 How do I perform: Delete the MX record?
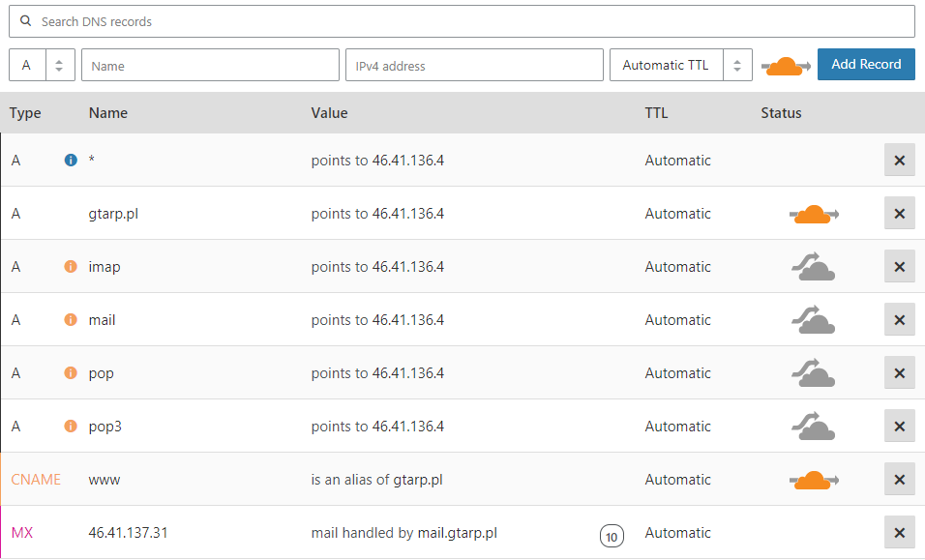[x=899, y=532]
